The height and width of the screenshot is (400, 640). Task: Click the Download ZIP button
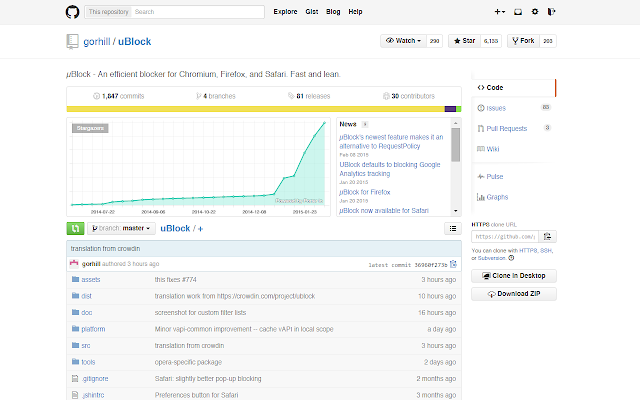pos(513,294)
